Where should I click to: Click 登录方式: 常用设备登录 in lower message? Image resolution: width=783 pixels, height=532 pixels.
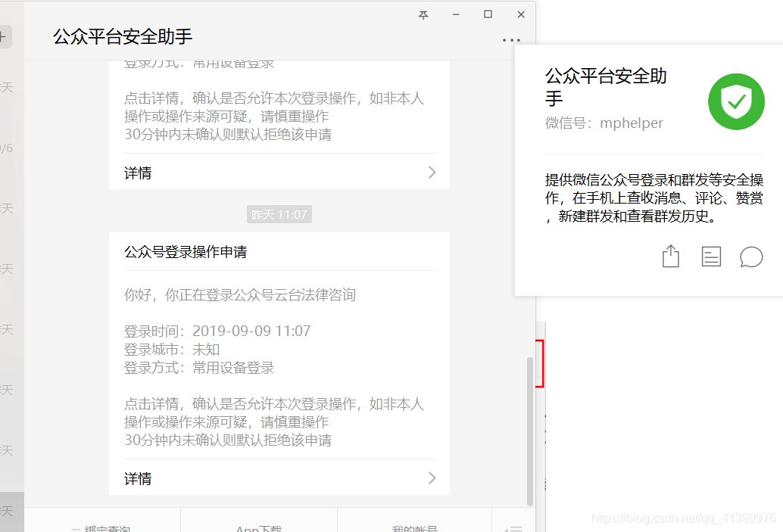coord(199,368)
